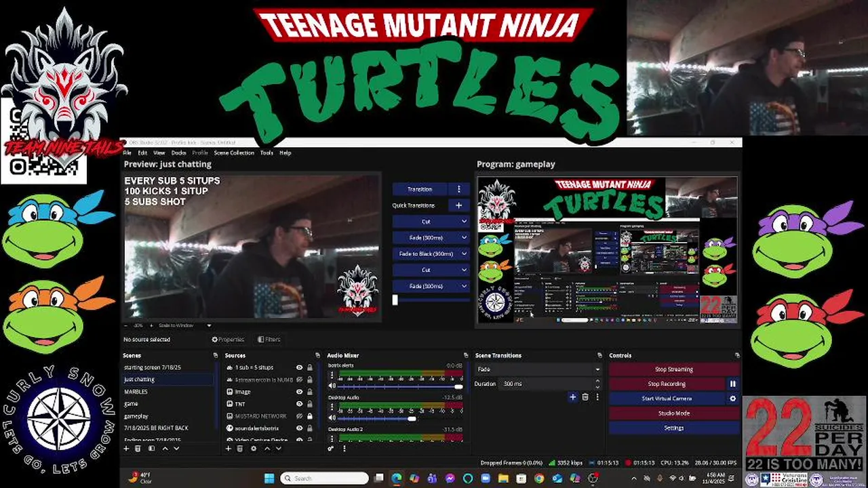This screenshot has width=868, height=488.
Task: Open scene filters icon in Scenes toolbar
Action: pyautogui.click(x=151, y=449)
